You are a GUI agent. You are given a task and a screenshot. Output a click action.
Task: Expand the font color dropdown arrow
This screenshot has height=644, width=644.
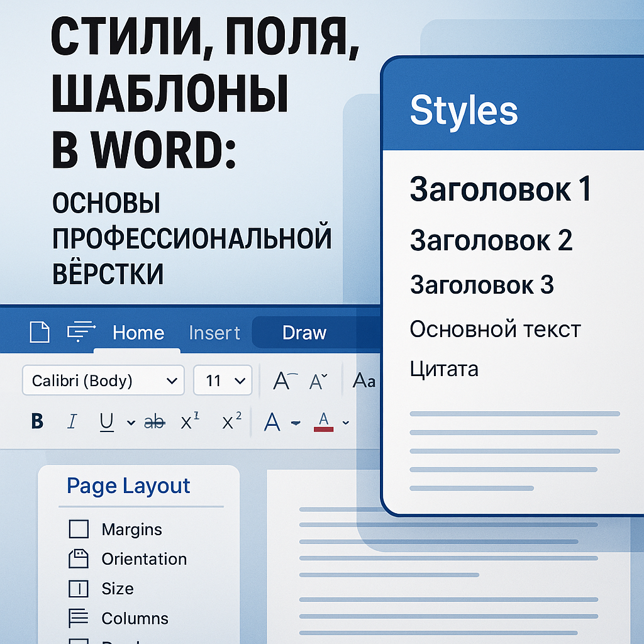[x=346, y=422]
